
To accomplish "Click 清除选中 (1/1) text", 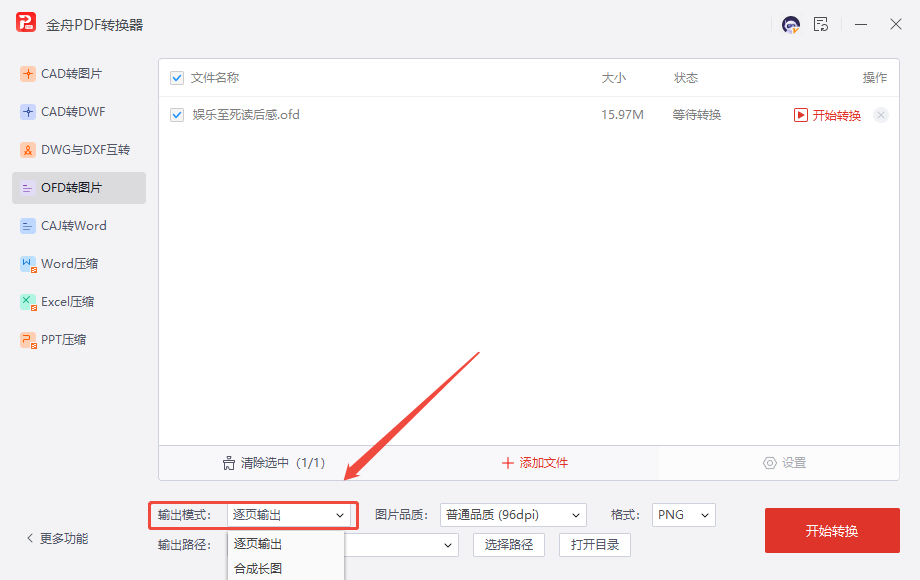I will (x=283, y=463).
